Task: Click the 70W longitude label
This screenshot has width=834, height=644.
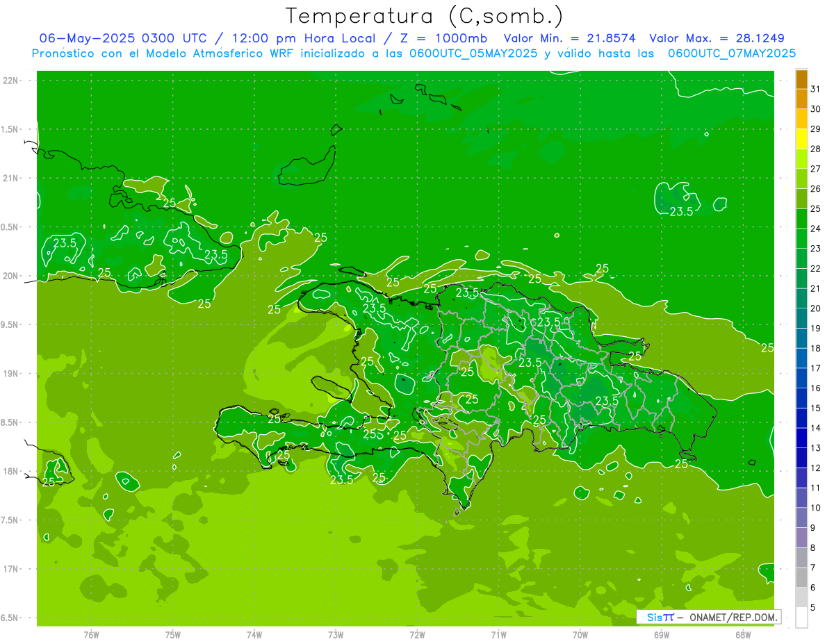Action: pyautogui.click(x=580, y=634)
